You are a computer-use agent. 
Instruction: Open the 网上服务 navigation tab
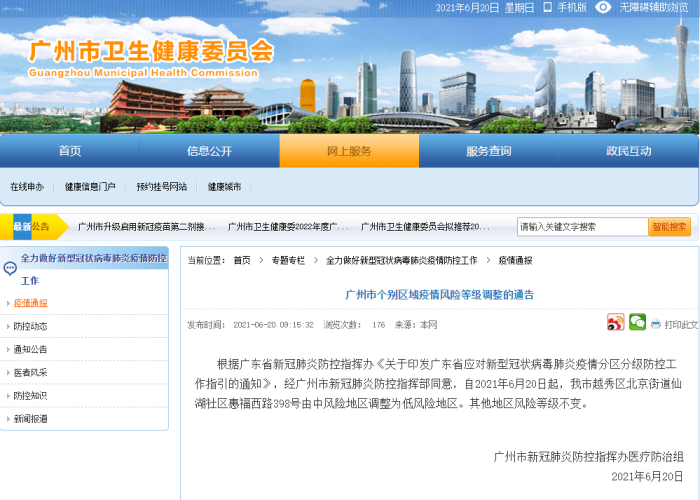pos(349,151)
